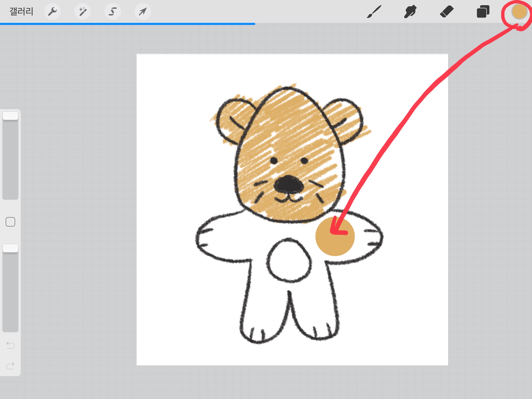The height and width of the screenshot is (399, 532).
Task: Open the active tan color swatch
Action: pyautogui.click(x=519, y=12)
